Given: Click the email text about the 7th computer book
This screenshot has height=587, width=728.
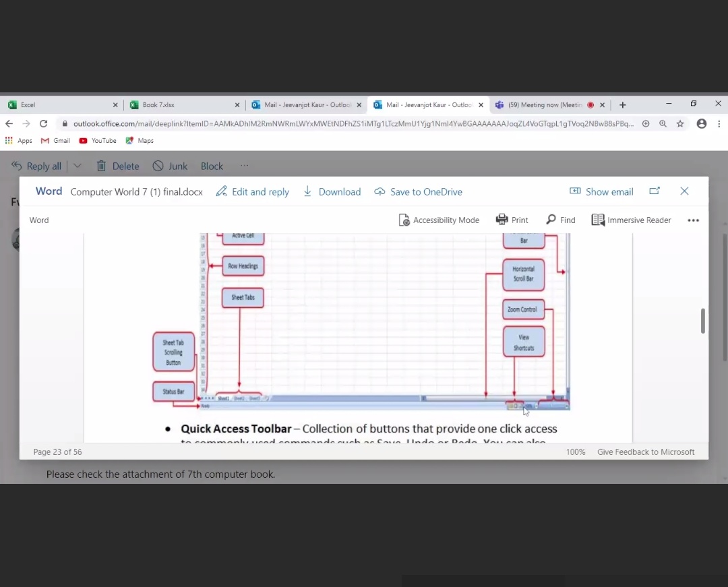Looking at the screenshot, I should pyautogui.click(x=160, y=474).
